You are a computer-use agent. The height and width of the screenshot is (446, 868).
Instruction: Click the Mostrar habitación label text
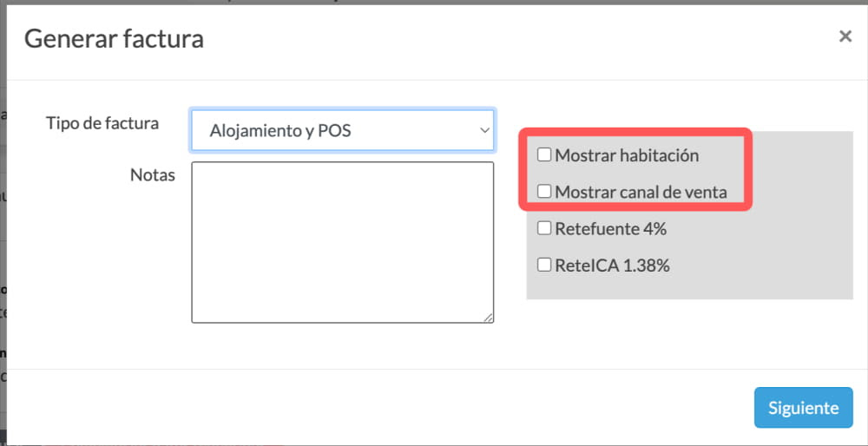(627, 155)
